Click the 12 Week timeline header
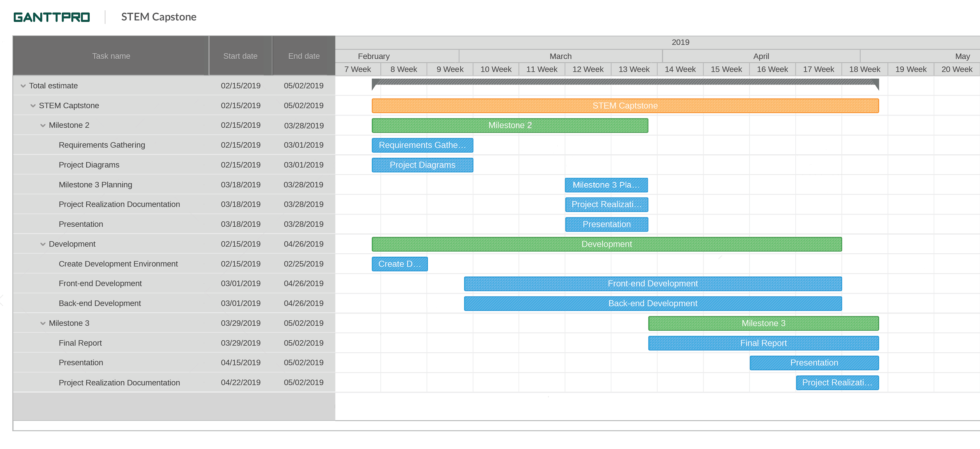Image resolution: width=980 pixels, height=449 pixels. pos(588,69)
